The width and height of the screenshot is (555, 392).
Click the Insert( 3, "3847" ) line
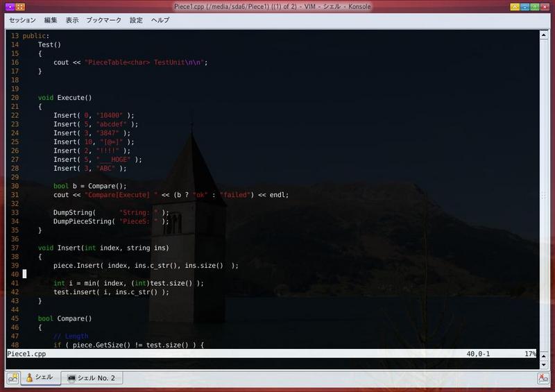coord(92,133)
